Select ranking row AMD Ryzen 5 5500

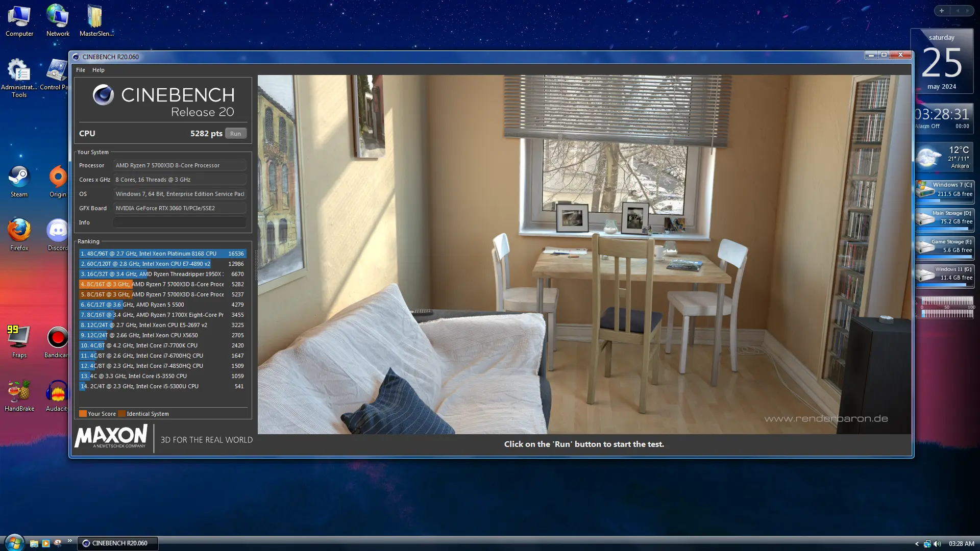pyautogui.click(x=162, y=305)
